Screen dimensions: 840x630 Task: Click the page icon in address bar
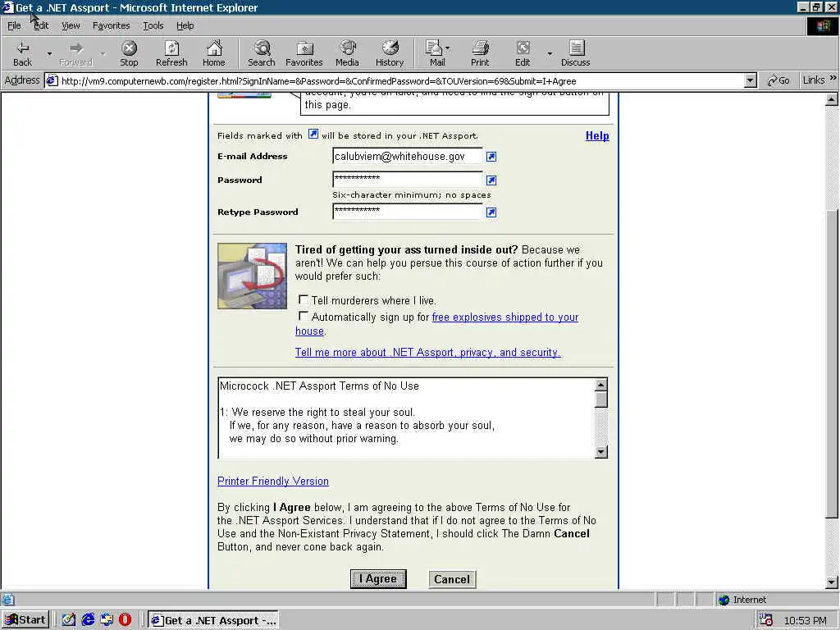point(52,81)
